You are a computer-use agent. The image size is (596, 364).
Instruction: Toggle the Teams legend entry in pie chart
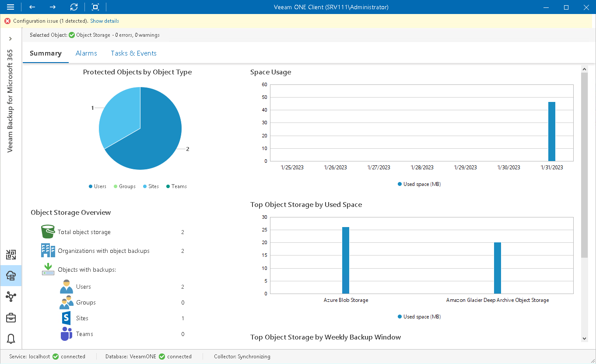point(176,186)
